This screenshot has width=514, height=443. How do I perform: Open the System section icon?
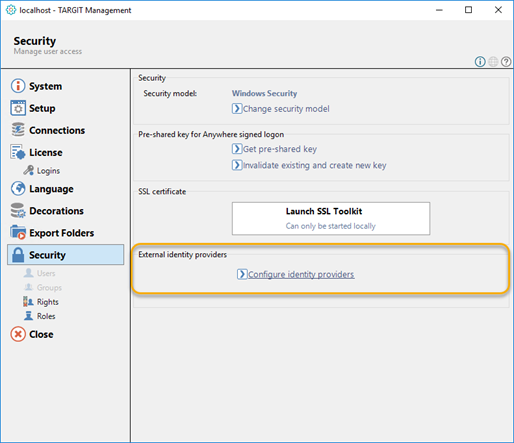coord(18,86)
